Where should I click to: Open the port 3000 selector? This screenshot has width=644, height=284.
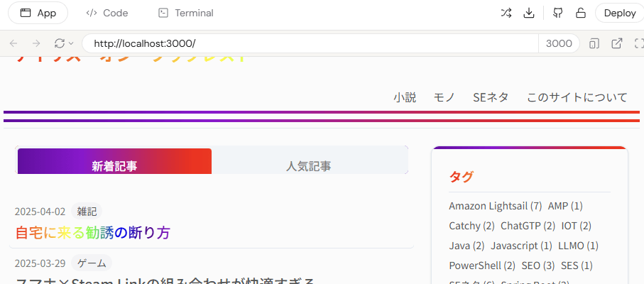pyautogui.click(x=559, y=43)
